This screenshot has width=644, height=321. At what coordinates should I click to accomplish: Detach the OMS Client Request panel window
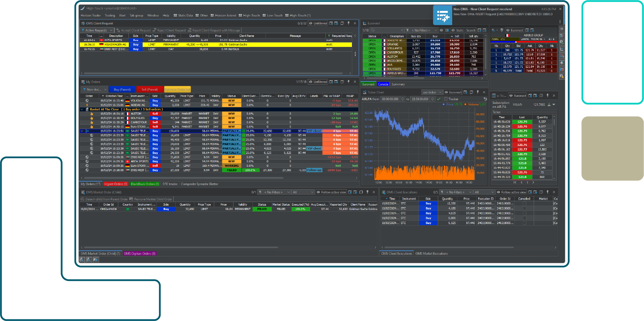tap(342, 23)
